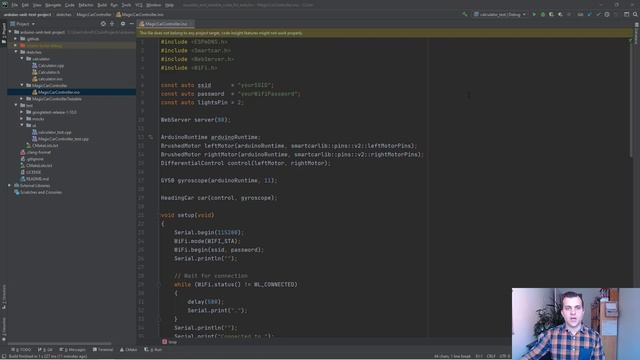Hide the Project panel with minus icon

coord(131,24)
